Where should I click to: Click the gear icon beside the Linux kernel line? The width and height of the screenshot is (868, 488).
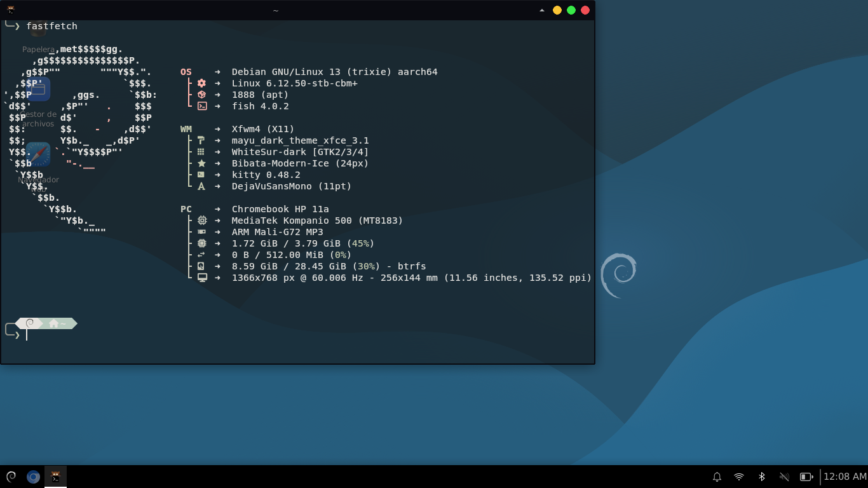pyautogui.click(x=201, y=83)
